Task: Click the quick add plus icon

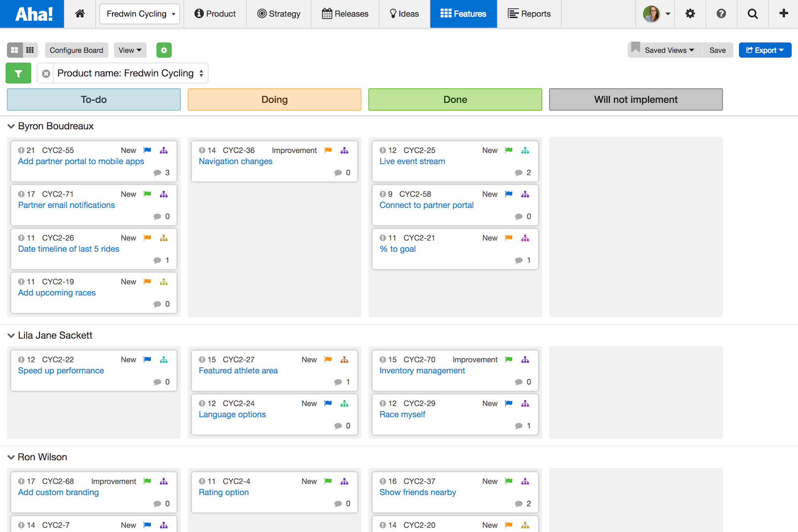Action: click(x=784, y=13)
